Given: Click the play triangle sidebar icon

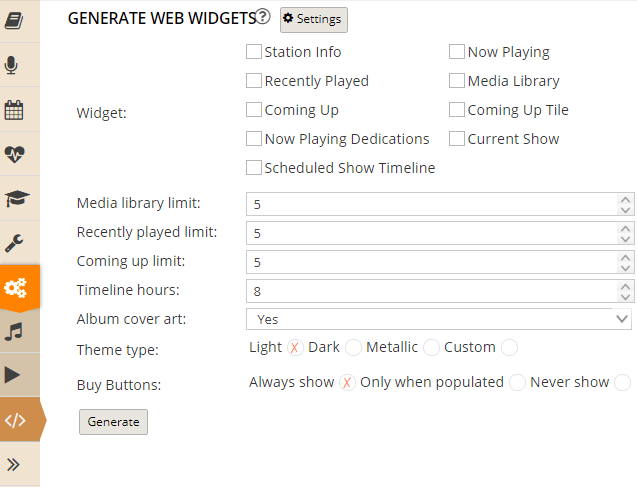Looking at the screenshot, I should tap(12, 374).
